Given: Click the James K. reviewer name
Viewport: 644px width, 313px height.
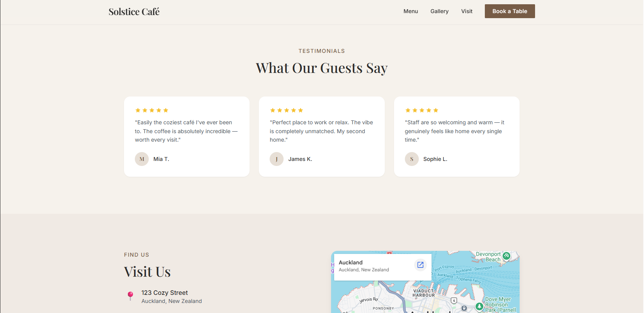Looking at the screenshot, I should 300,159.
